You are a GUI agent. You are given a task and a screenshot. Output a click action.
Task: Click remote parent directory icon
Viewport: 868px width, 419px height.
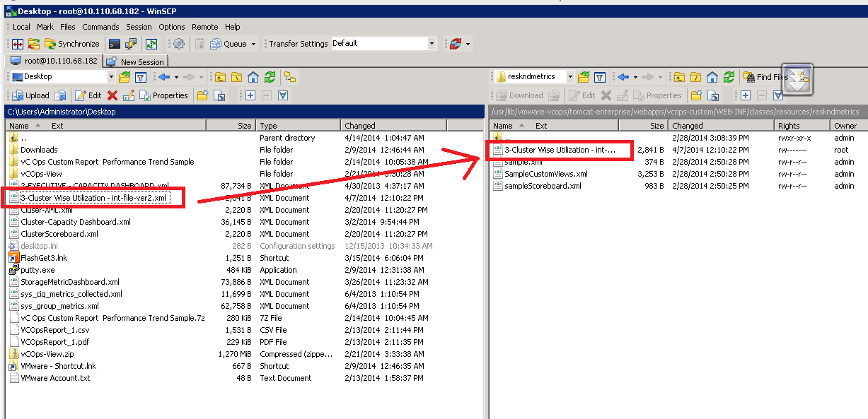click(x=678, y=77)
